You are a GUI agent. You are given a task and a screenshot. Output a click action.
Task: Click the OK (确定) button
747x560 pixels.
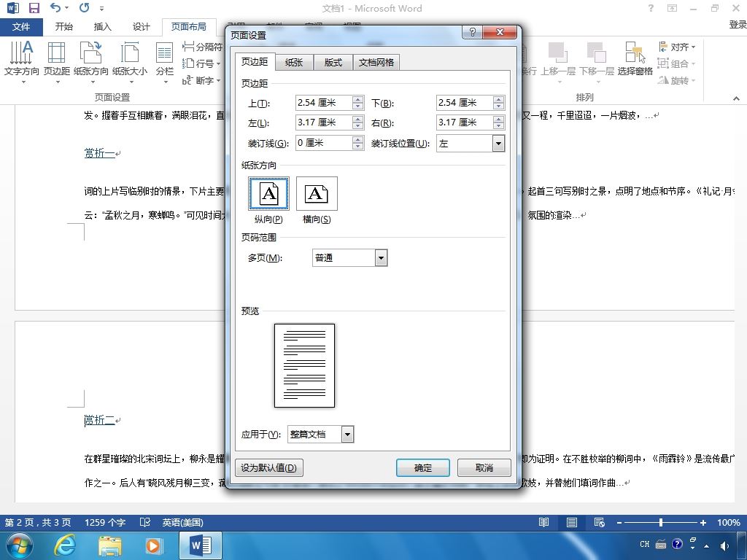pyautogui.click(x=423, y=467)
